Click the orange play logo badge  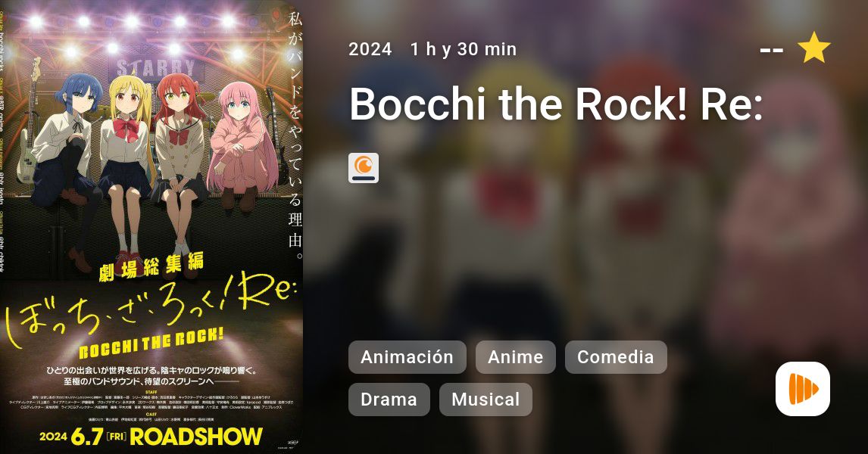point(803,389)
